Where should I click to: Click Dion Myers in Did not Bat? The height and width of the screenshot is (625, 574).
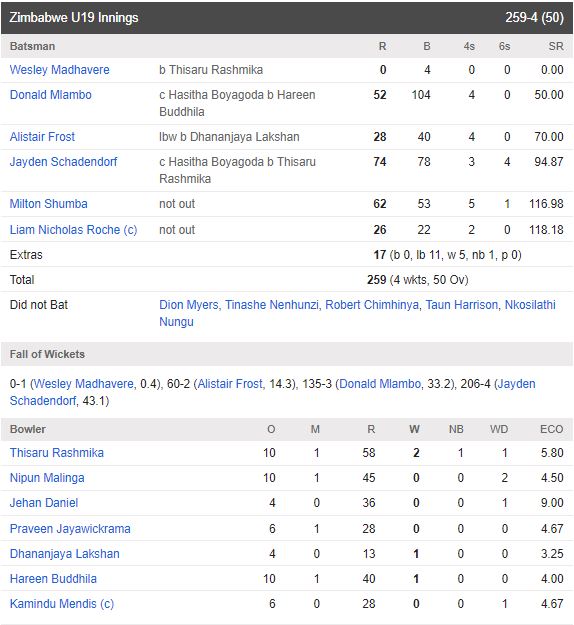click(189, 305)
